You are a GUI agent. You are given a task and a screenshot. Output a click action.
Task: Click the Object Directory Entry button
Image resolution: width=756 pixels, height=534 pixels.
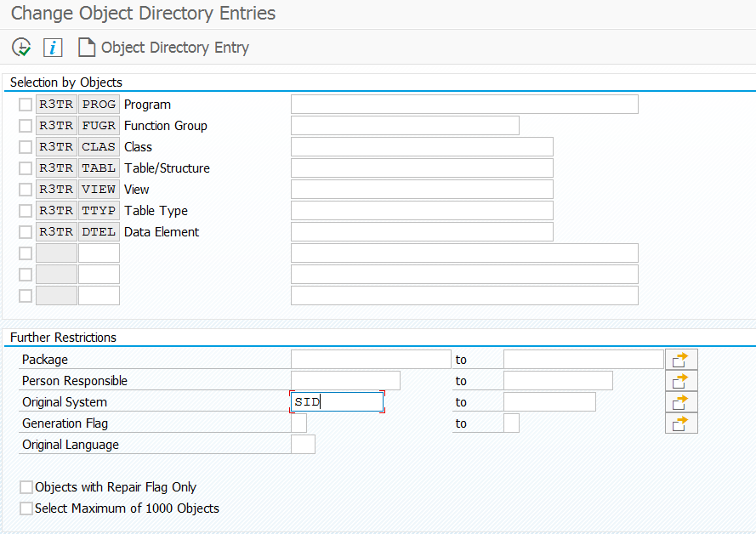coord(163,48)
